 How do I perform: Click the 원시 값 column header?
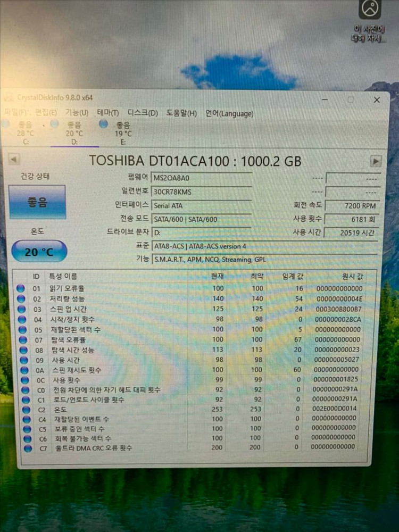353,277
